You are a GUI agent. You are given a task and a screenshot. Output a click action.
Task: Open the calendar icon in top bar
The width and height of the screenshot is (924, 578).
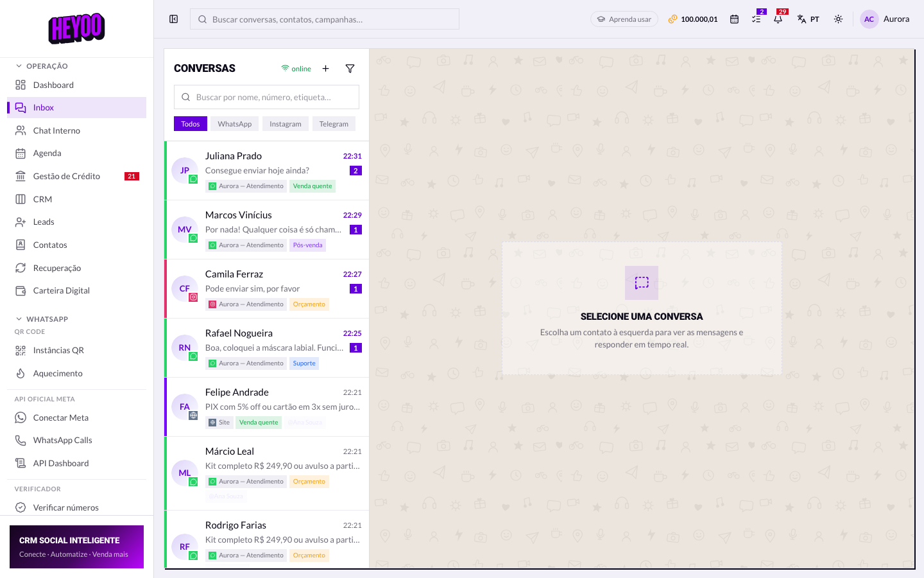click(x=734, y=19)
